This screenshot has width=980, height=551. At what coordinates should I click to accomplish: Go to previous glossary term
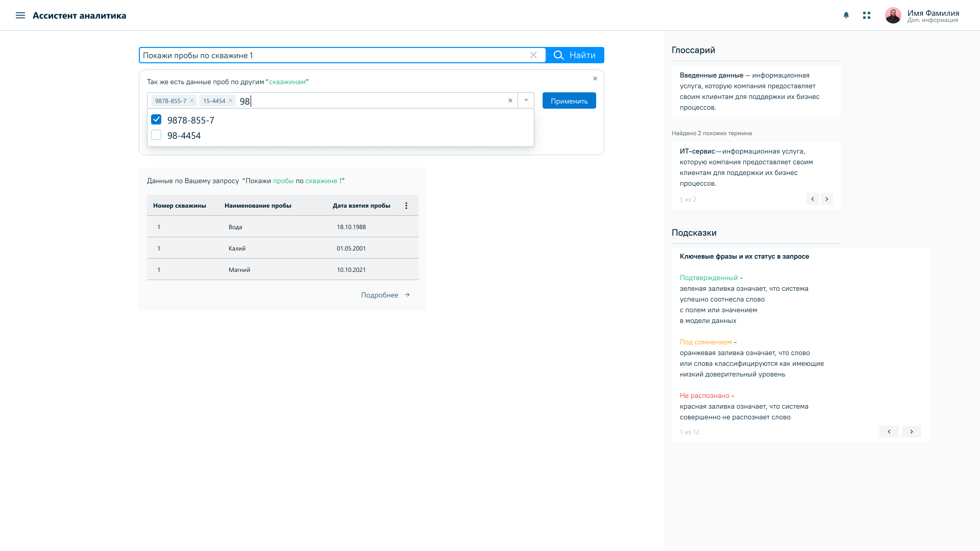(x=813, y=199)
